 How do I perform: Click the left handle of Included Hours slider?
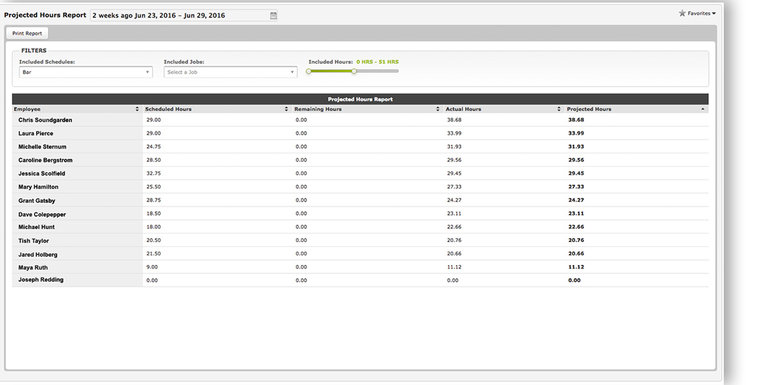[308, 71]
